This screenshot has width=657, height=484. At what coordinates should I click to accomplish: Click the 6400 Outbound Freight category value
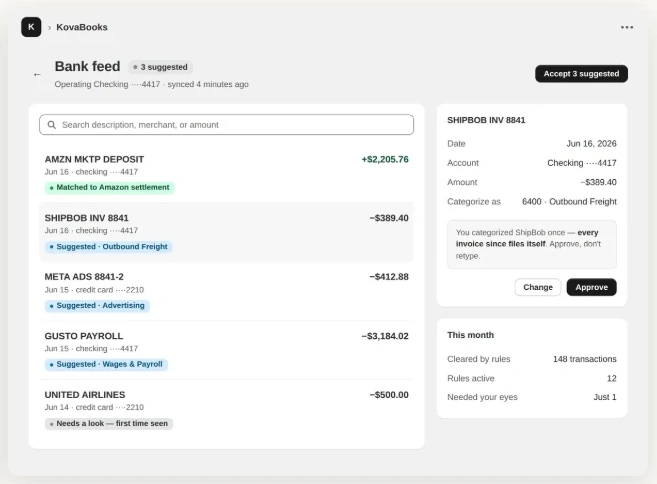(569, 202)
